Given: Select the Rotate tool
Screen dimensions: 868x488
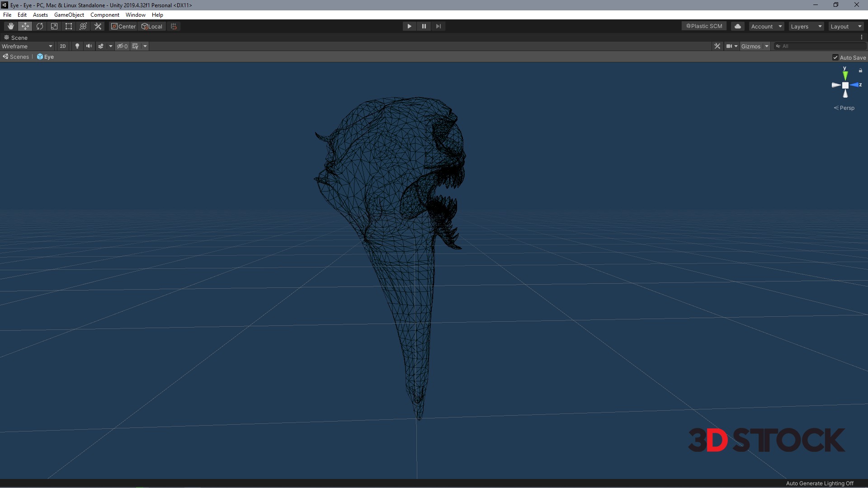Looking at the screenshot, I should click(x=40, y=26).
